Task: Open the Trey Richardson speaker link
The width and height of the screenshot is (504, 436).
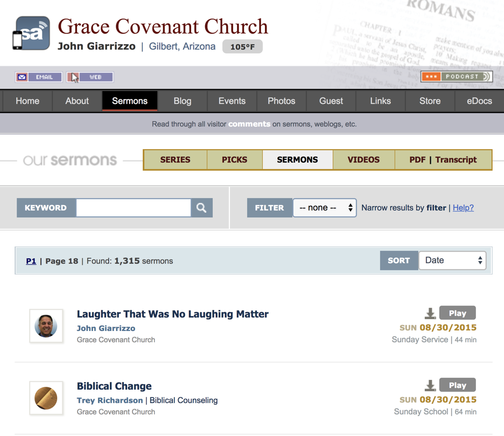Action: click(110, 400)
